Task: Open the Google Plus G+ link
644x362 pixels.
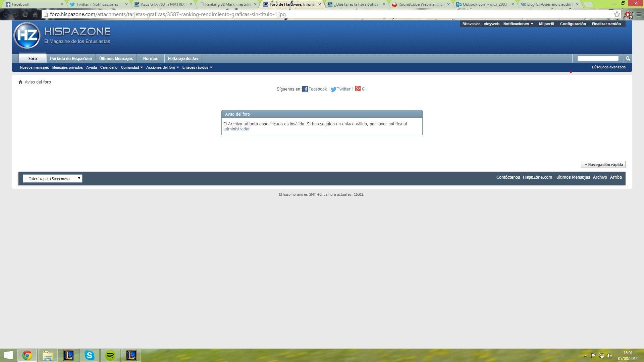Action: (x=358, y=89)
